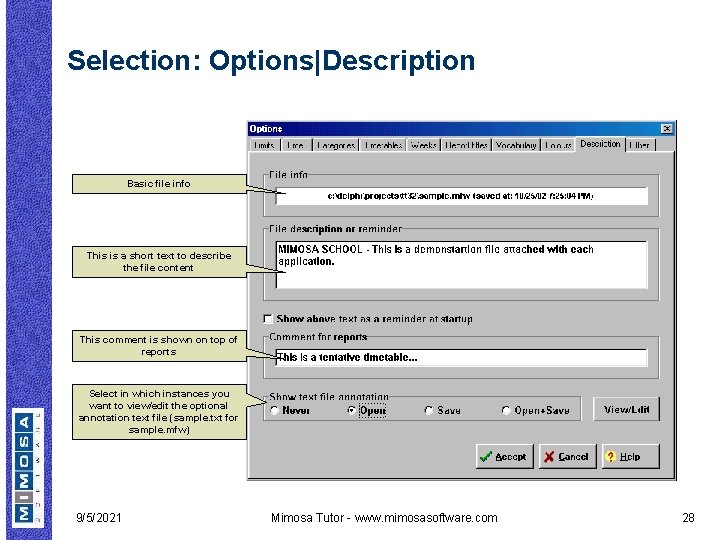
Task: Click the File description text area
Action: pos(461,265)
